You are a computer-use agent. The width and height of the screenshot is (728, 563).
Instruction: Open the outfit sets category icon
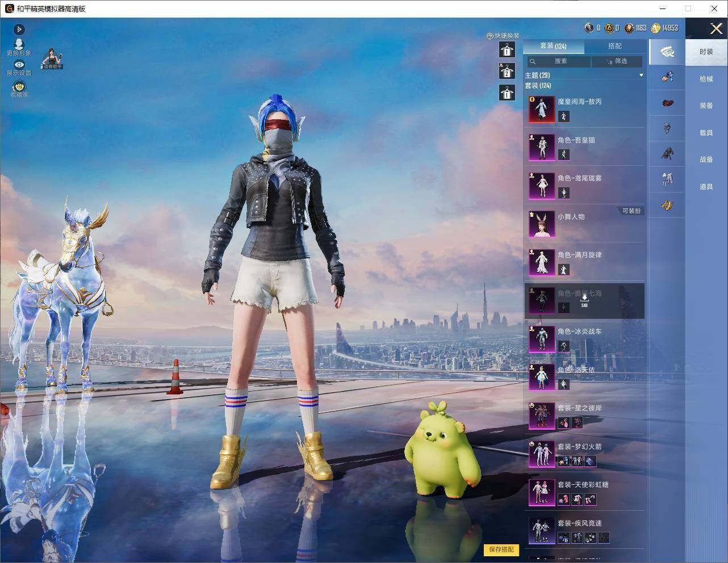(x=667, y=52)
